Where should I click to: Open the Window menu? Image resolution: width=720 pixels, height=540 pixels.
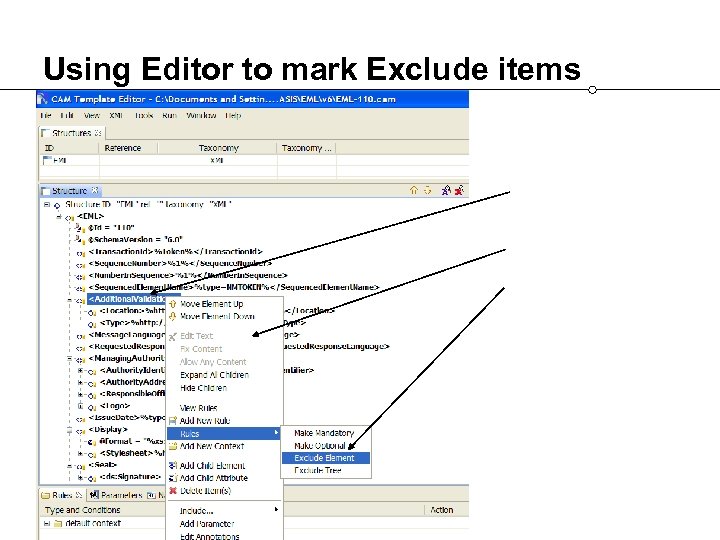(x=201, y=115)
